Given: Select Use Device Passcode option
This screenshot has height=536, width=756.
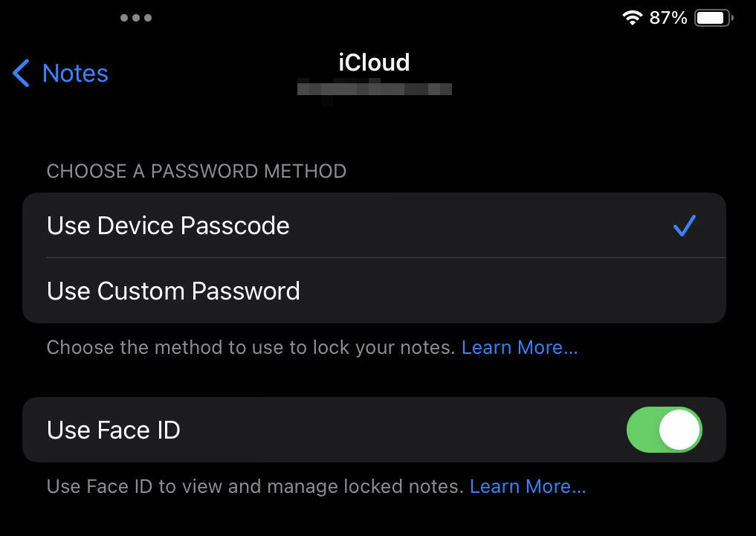Looking at the screenshot, I should click(374, 225).
